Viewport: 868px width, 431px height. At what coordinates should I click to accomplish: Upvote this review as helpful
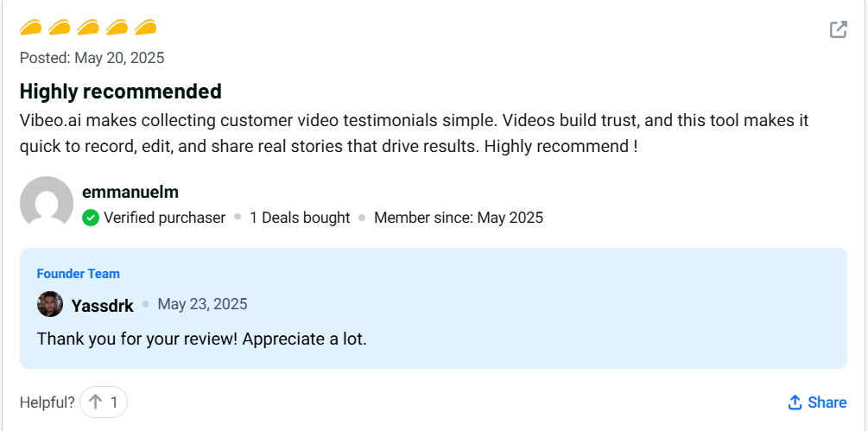(x=104, y=402)
